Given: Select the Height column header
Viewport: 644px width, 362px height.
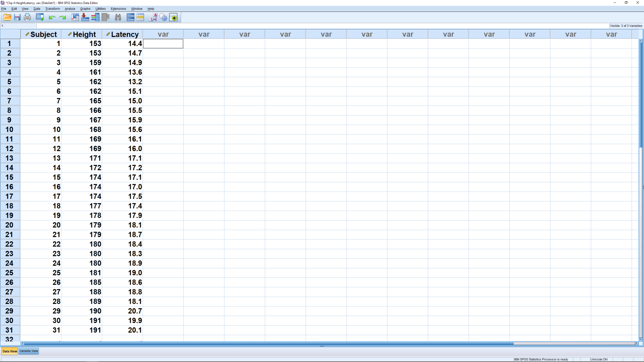Looking at the screenshot, I should pos(82,34).
